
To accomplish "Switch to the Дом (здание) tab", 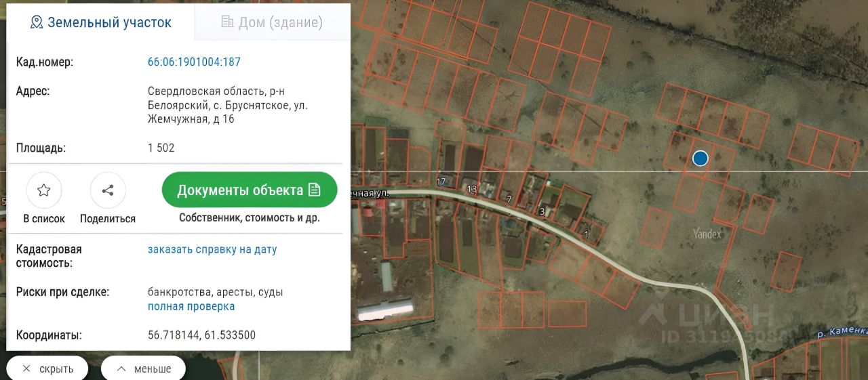I will click(x=272, y=22).
